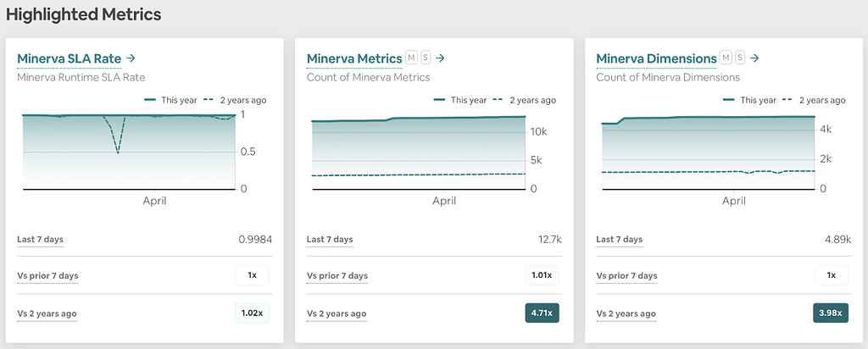Click the S badge on Minerva Dimensions
868x349 pixels.
click(x=739, y=57)
